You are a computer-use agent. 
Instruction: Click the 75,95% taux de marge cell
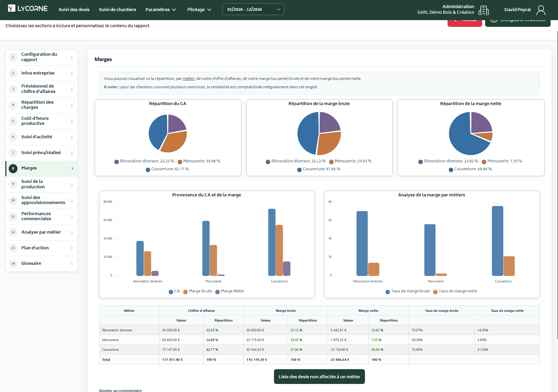pos(441,350)
